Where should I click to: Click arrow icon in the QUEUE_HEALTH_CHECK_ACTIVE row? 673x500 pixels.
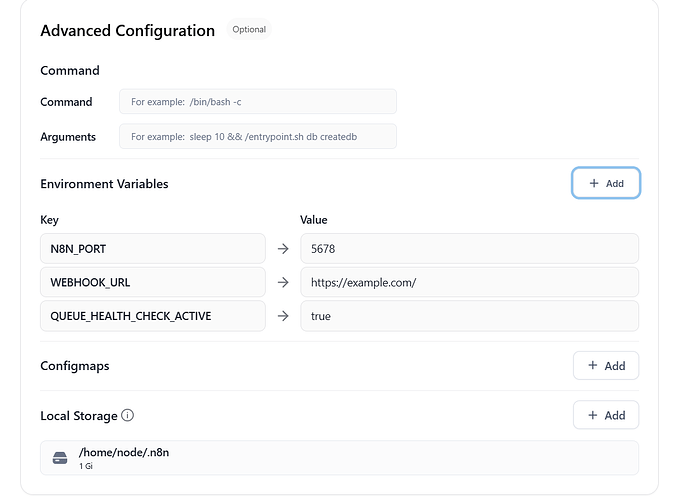pyautogui.click(x=283, y=316)
